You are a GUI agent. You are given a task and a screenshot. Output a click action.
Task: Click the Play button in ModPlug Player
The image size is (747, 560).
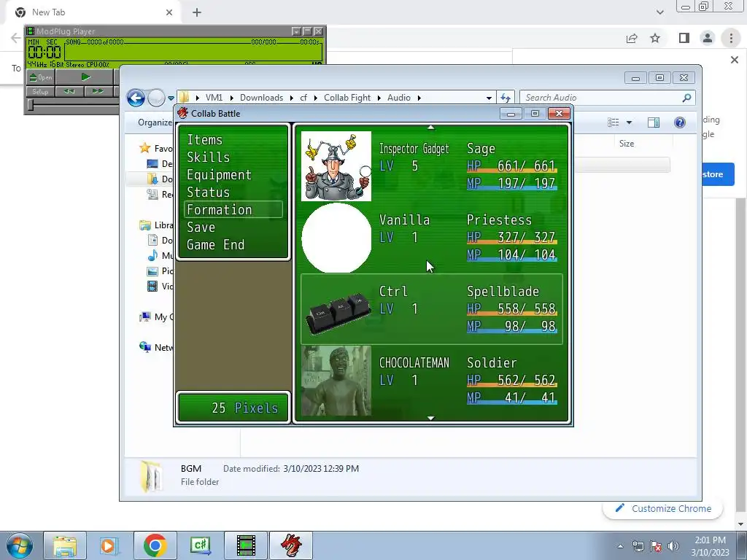(85, 77)
